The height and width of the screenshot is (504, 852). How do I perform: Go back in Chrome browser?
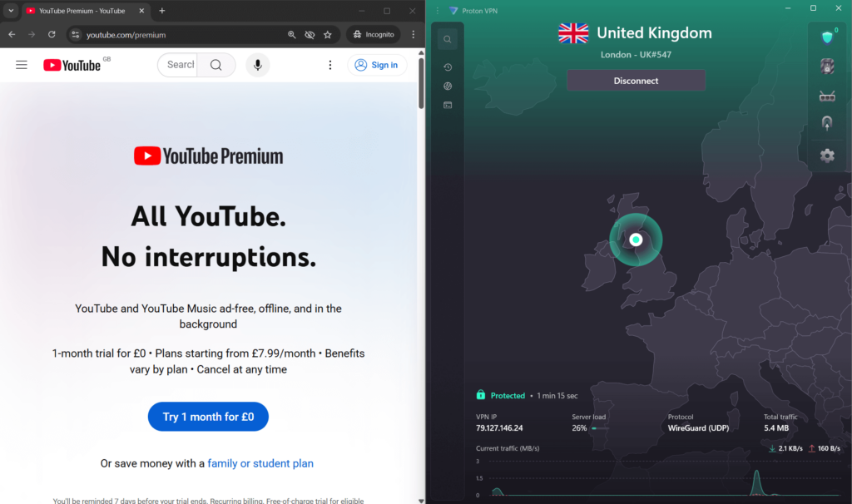pyautogui.click(x=12, y=34)
